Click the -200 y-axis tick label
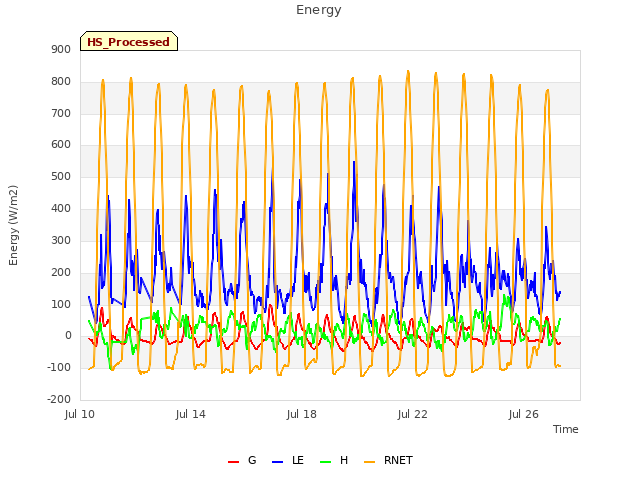This screenshot has height=480, width=640. pyautogui.click(x=59, y=399)
